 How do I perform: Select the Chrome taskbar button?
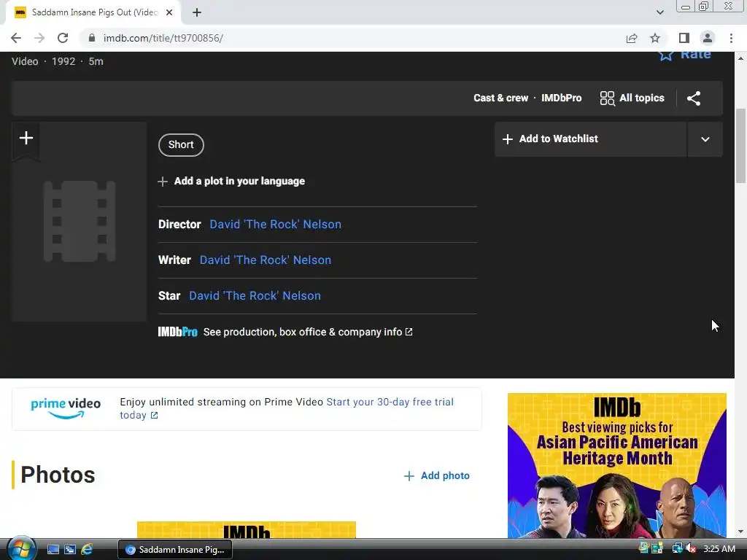[175, 550]
